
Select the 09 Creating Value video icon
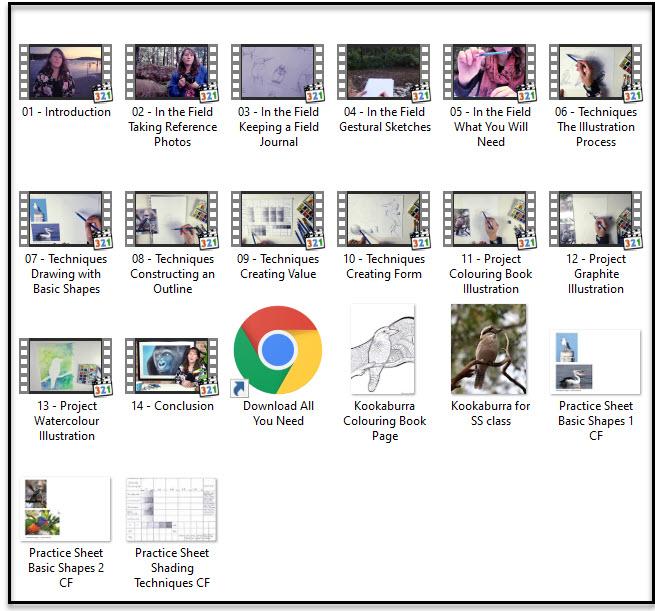point(278,219)
